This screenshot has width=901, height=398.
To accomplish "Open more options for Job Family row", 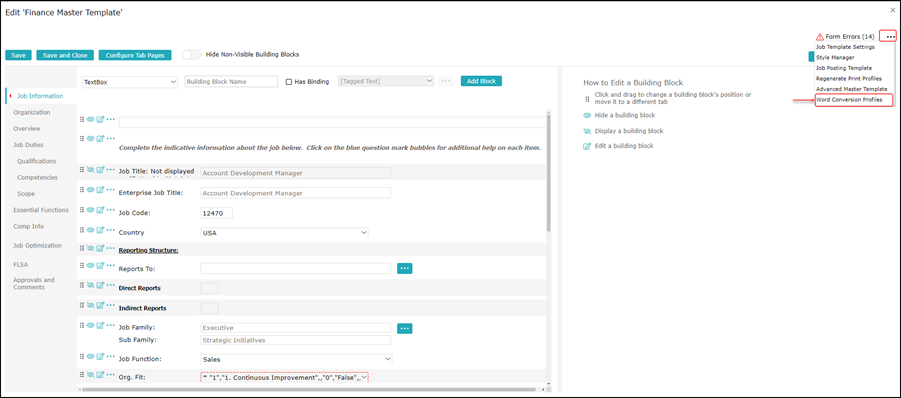I will pos(110,325).
